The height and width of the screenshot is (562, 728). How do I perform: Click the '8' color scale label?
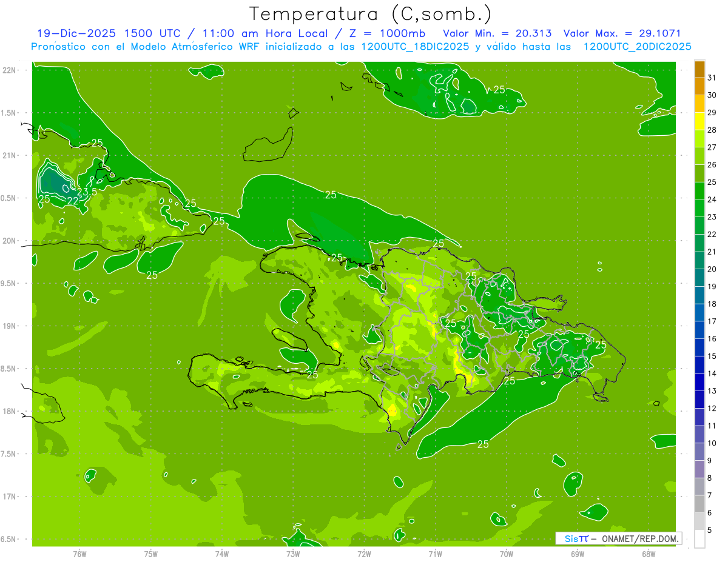click(x=709, y=478)
